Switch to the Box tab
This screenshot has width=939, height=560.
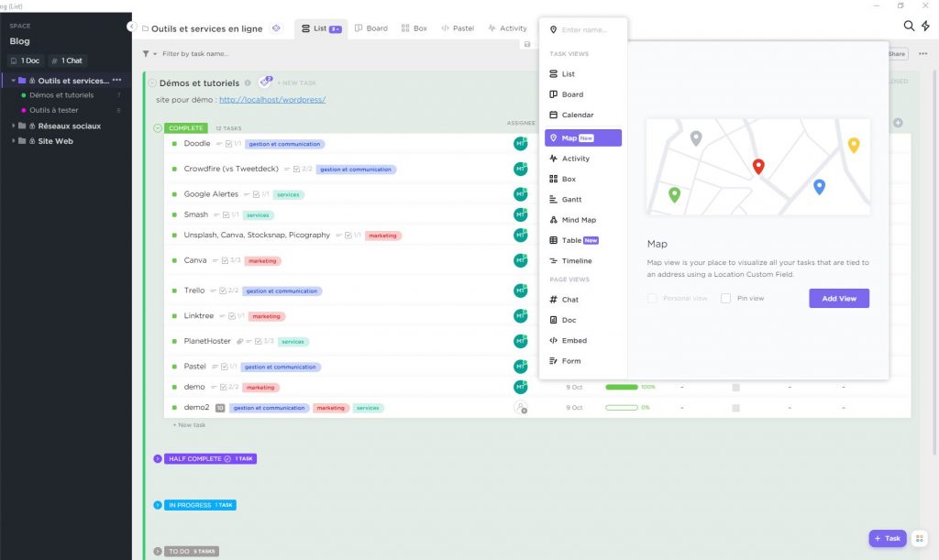414,28
